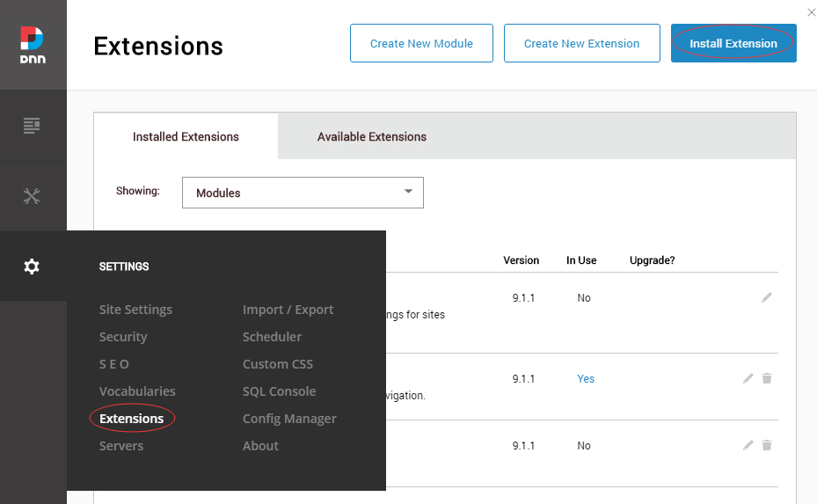The width and height of the screenshot is (817, 504).
Task: Open Scheduler in settings menu
Action: point(272,337)
